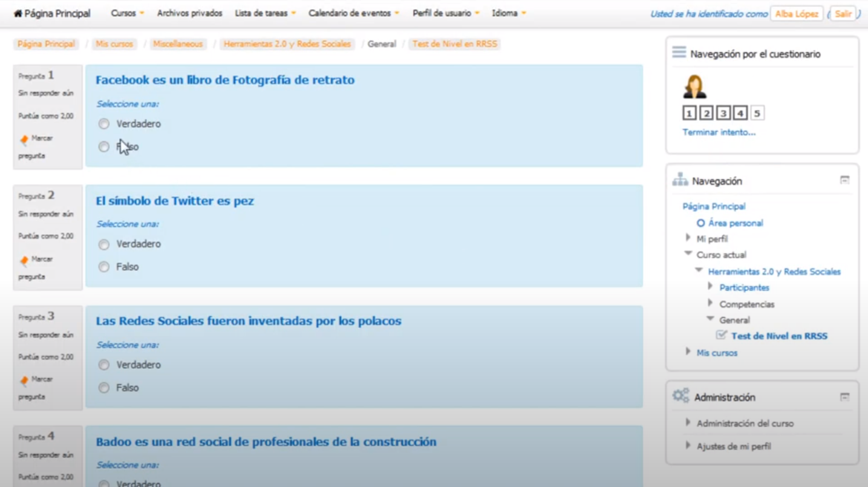This screenshot has height=487, width=868.
Task: Jump to question 2 in quiz navigation
Action: [x=706, y=113]
